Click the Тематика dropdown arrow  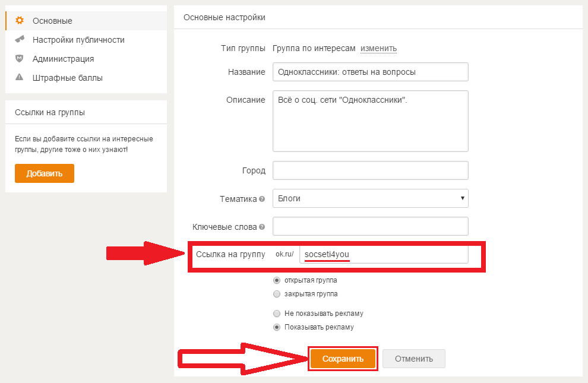tap(462, 198)
